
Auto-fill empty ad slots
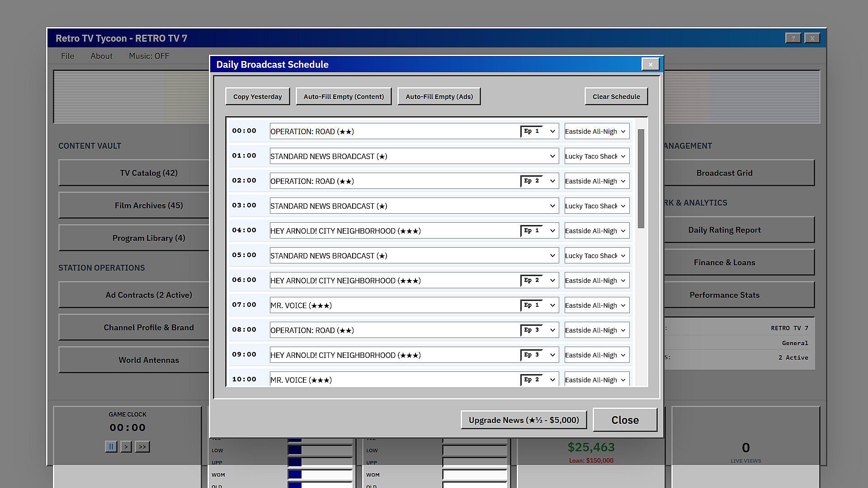[x=439, y=97]
